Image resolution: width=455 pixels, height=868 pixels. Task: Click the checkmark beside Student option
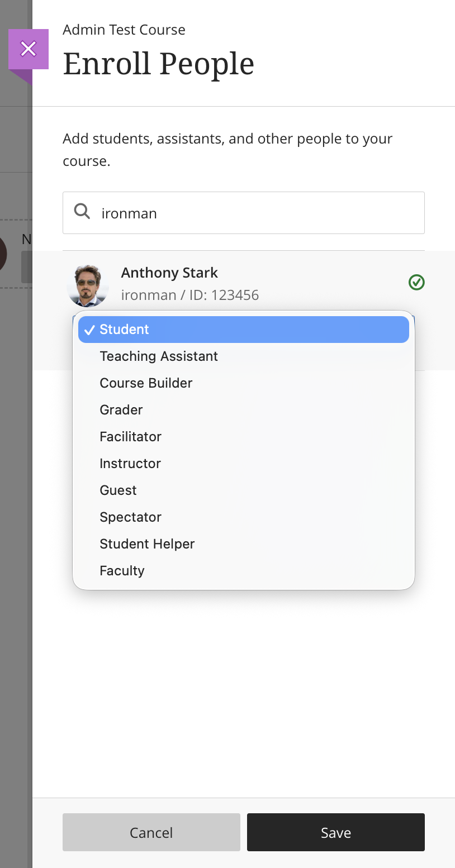pos(89,330)
